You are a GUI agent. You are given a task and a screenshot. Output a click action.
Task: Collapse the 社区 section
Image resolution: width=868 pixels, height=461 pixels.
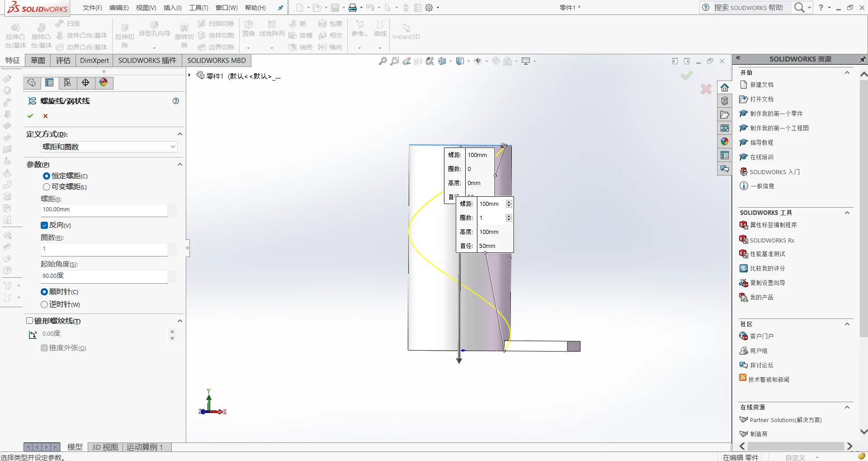[x=847, y=324]
